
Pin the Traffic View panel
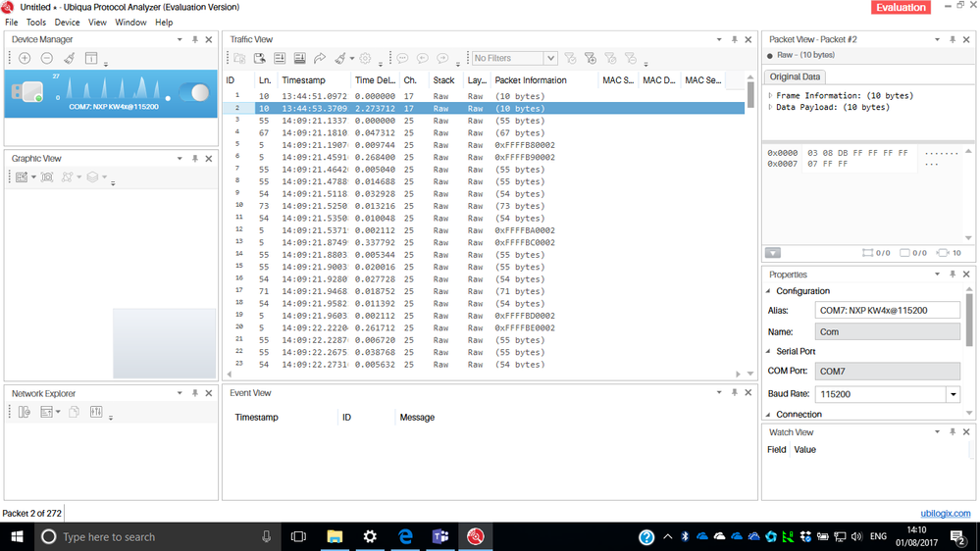(x=735, y=39)
